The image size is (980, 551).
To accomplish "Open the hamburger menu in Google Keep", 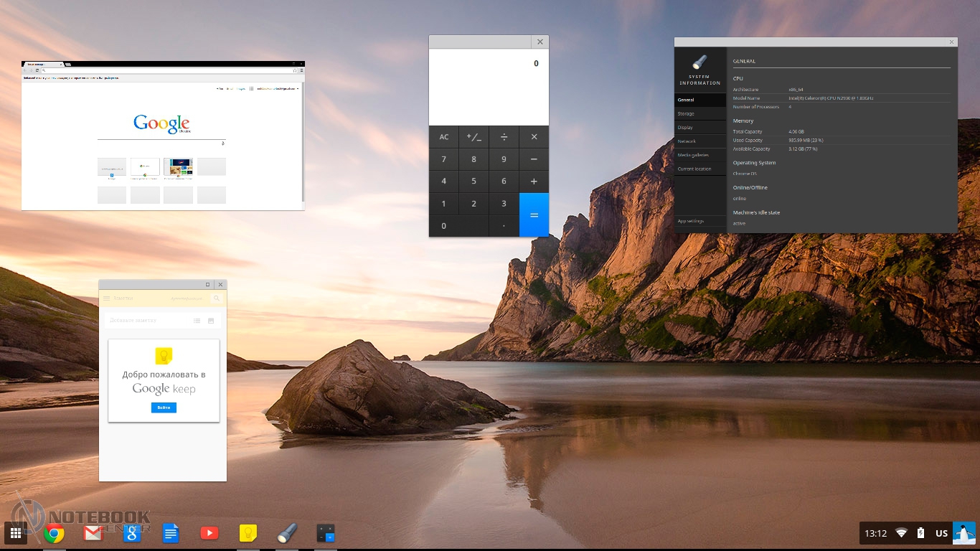I will point(106,298).
